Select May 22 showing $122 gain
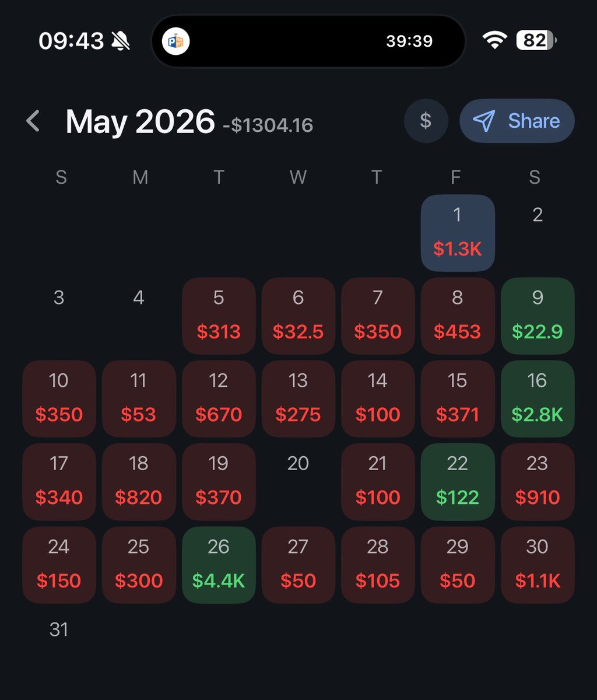 tap(458, 482)
